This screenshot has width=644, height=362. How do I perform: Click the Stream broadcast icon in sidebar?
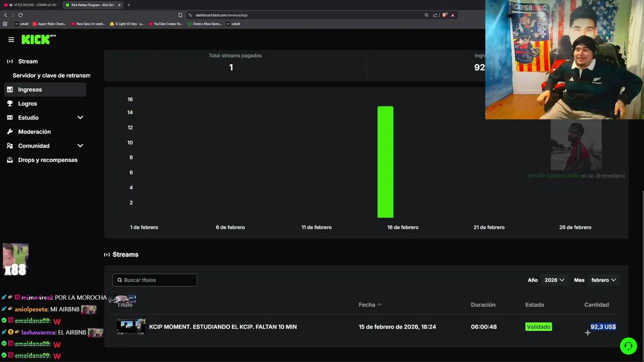(x=10, y=61)
